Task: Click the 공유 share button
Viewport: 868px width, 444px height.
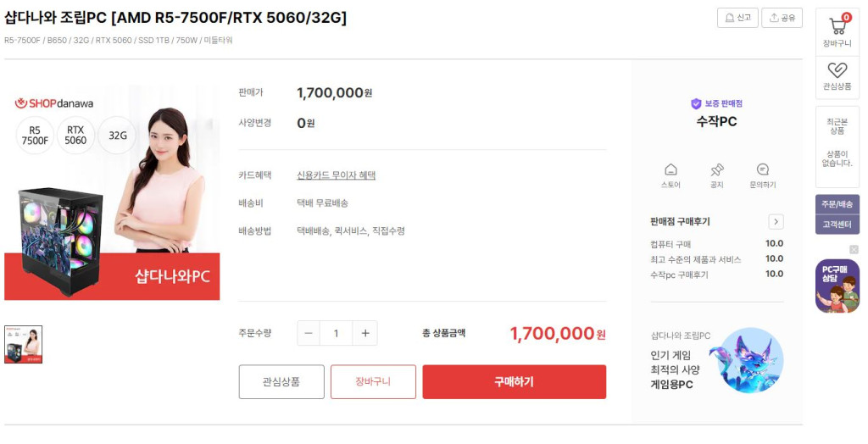Action: (x=782, y=18)
